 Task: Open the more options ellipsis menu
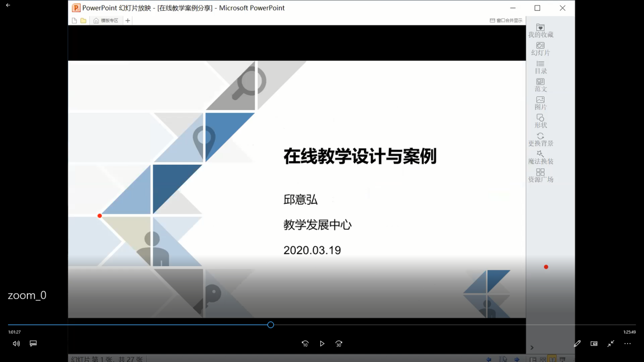[628, 344]
